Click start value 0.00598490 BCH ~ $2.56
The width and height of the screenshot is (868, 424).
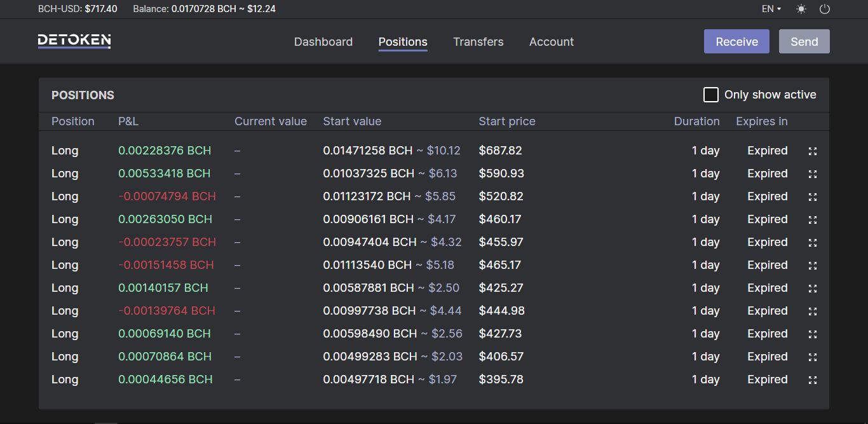tap(393, 334)
